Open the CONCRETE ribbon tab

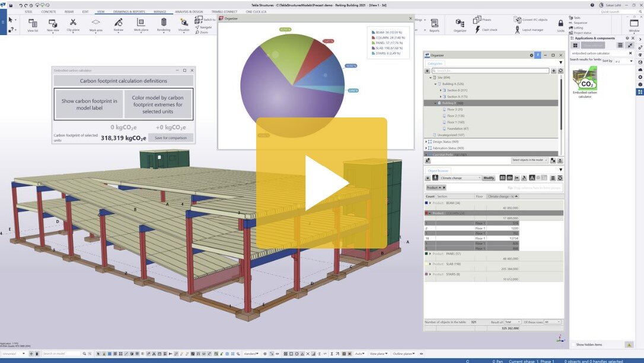coord(49,11)
